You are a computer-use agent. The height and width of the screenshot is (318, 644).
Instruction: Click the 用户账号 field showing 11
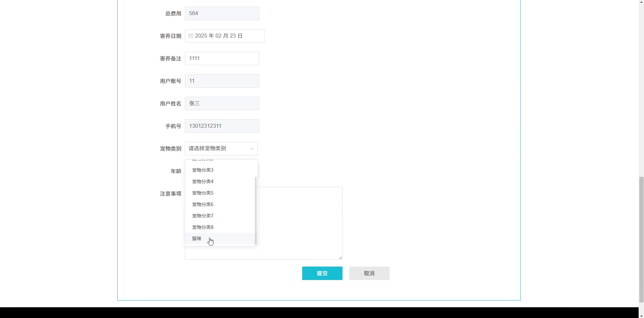[222, 81]
